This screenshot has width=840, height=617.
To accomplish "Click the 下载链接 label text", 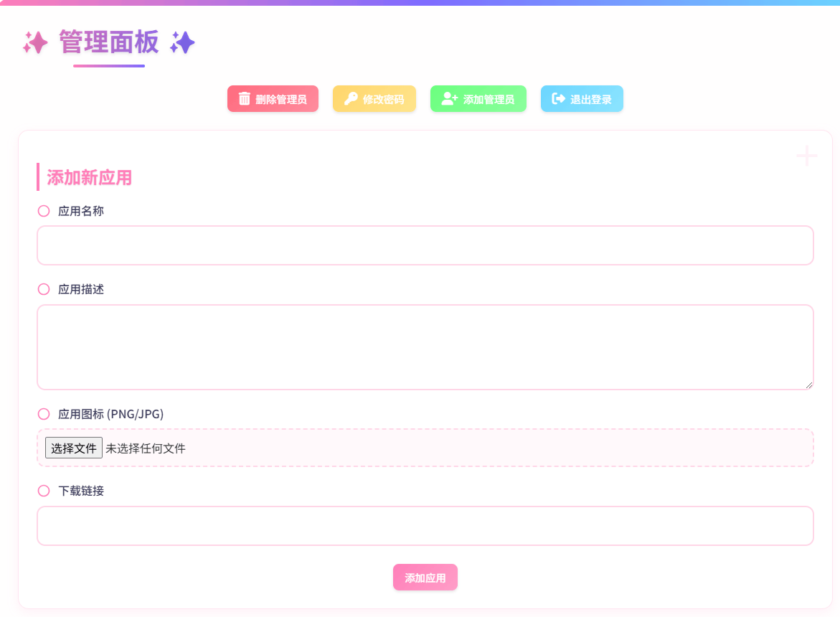I will coord(81,491).
